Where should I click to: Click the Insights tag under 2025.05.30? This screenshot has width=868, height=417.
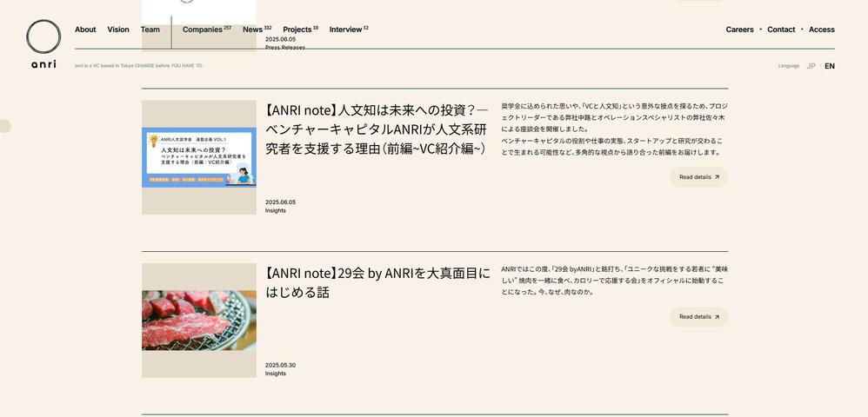[x=276, y=374]
